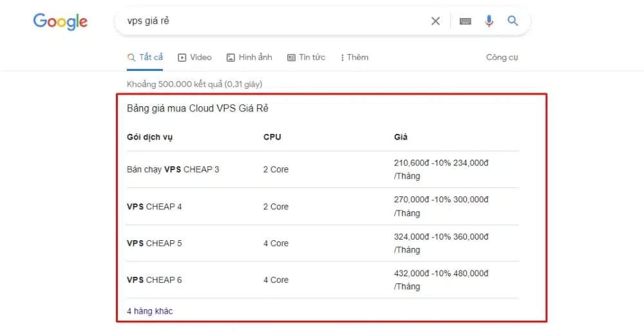Click the Google logo

click(61, 21)
